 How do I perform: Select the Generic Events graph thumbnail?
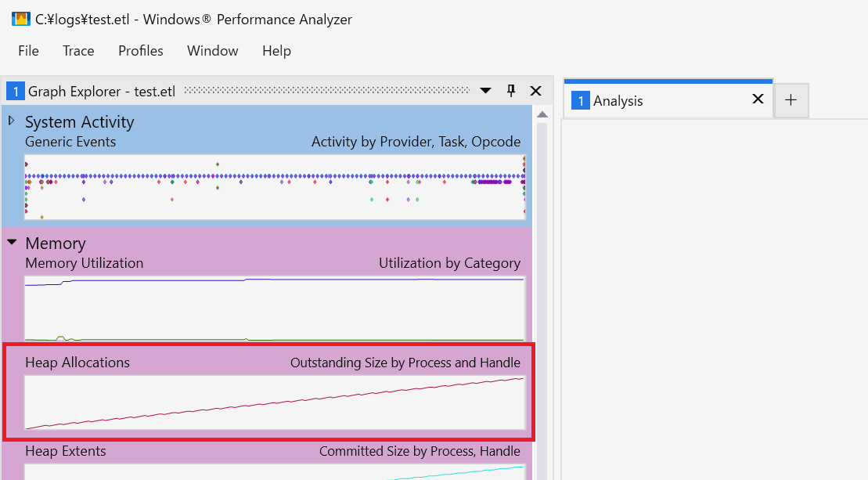click(275, 186)
